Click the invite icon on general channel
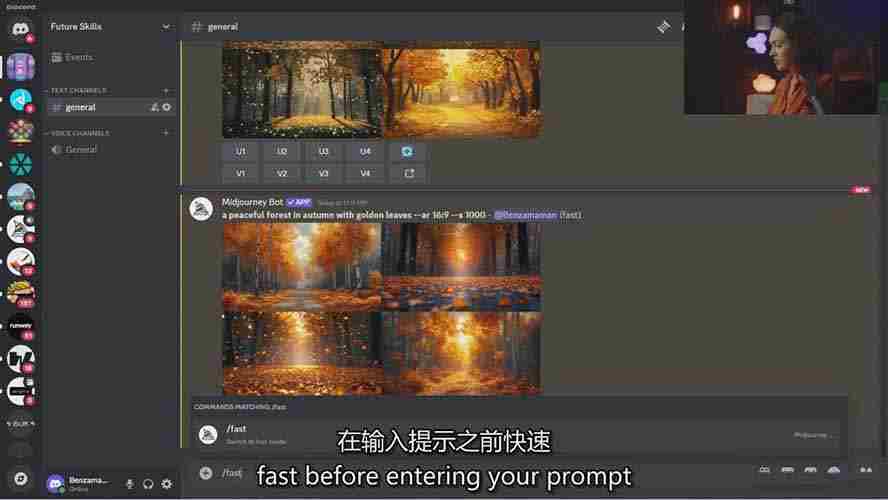This screenshot has height=500, width=888. (154, 107)
